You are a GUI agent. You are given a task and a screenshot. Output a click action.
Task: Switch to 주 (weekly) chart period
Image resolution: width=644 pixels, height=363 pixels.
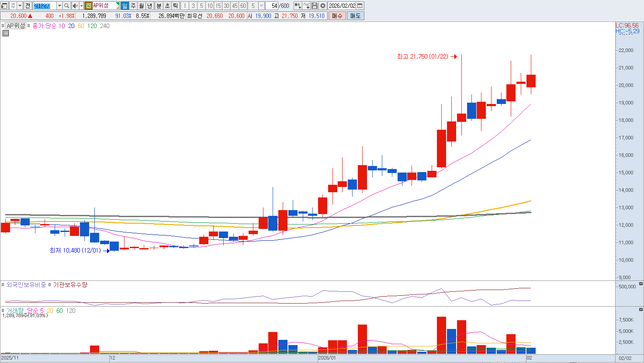(x=133, y=6)
